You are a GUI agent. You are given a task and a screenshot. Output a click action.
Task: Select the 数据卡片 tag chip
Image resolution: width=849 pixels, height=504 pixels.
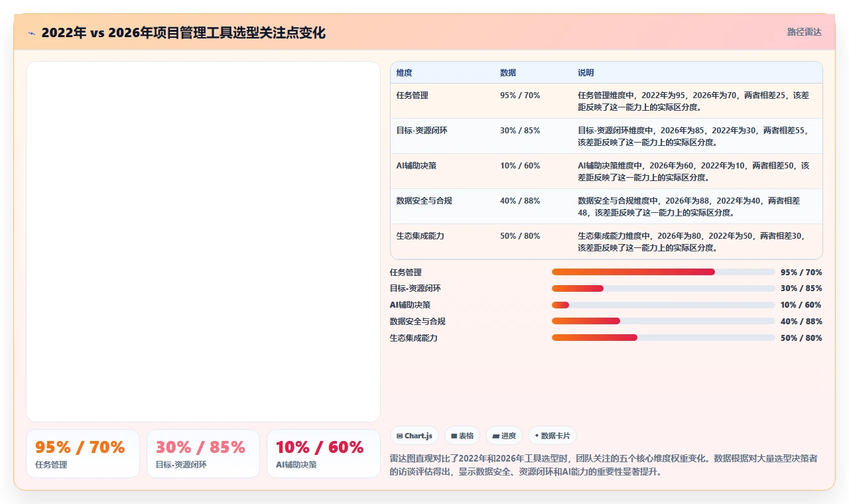click(553, 436)
